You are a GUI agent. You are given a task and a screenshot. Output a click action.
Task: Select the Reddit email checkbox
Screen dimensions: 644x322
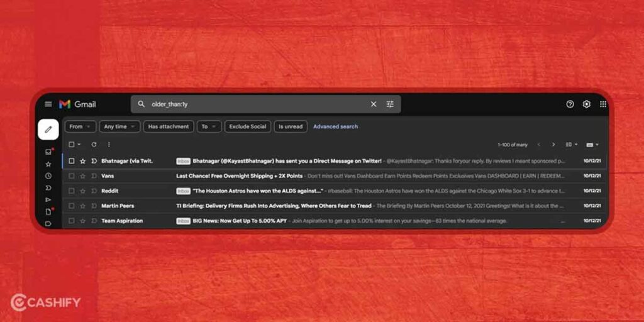(x=72, y=191)
